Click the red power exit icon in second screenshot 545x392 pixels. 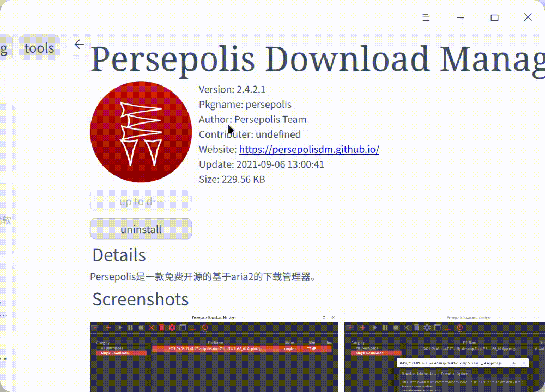pos(459,327)
